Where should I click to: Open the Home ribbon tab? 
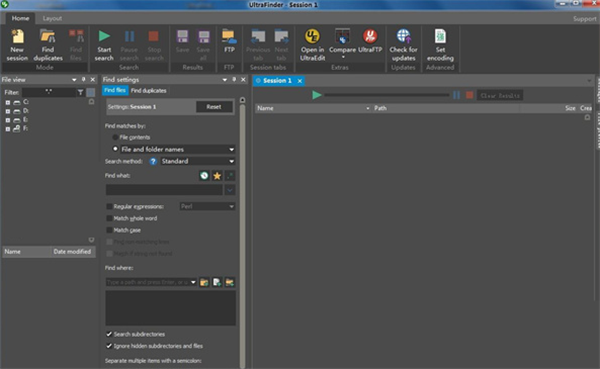coord(20,18)
